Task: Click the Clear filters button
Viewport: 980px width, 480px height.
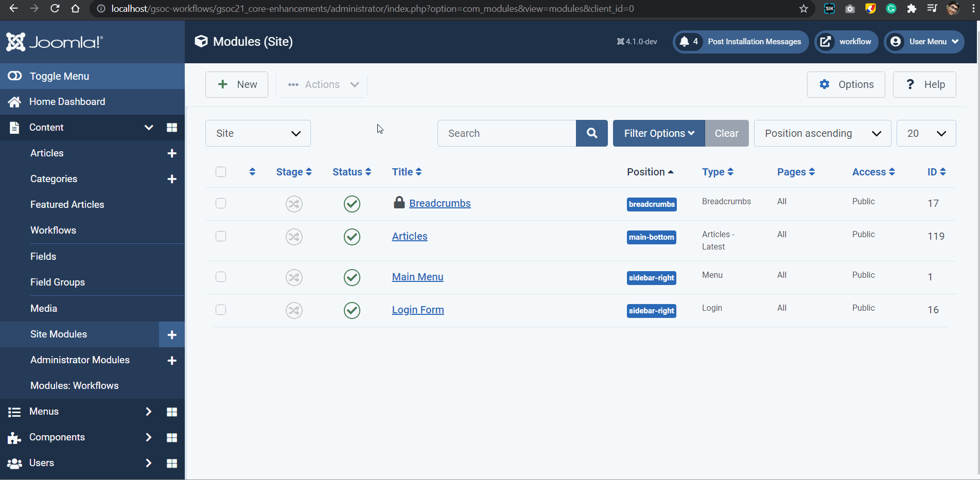Action: point(727,133)
